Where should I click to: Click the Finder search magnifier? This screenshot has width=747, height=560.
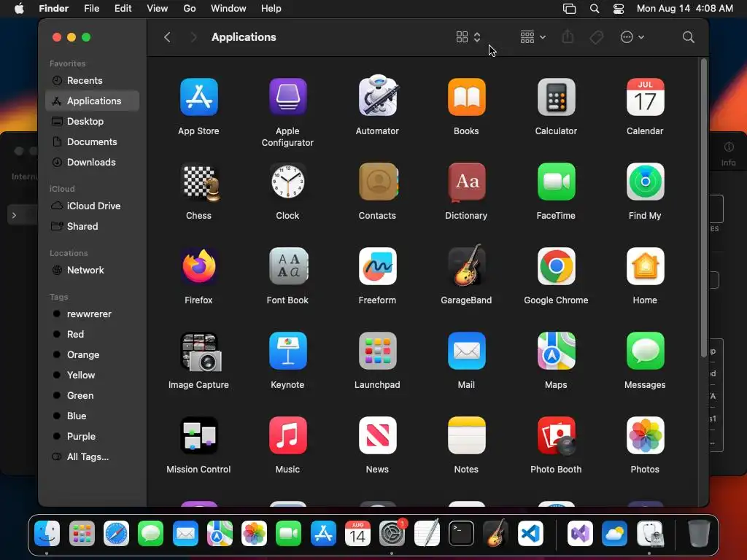688,37
